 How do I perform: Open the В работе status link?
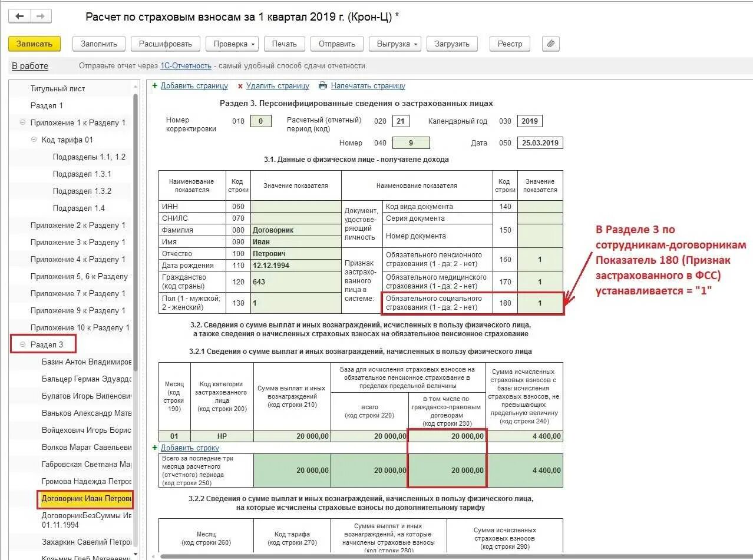(30, 66)
